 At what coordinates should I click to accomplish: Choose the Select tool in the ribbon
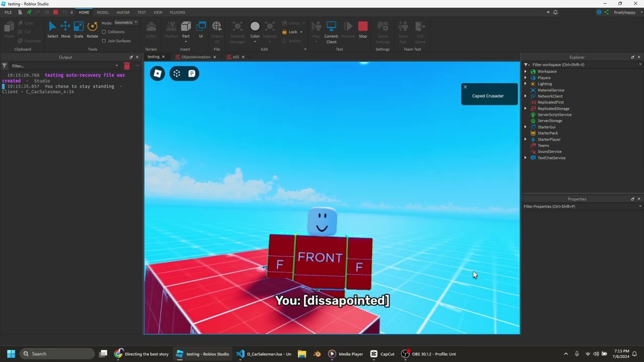point(52,30)
